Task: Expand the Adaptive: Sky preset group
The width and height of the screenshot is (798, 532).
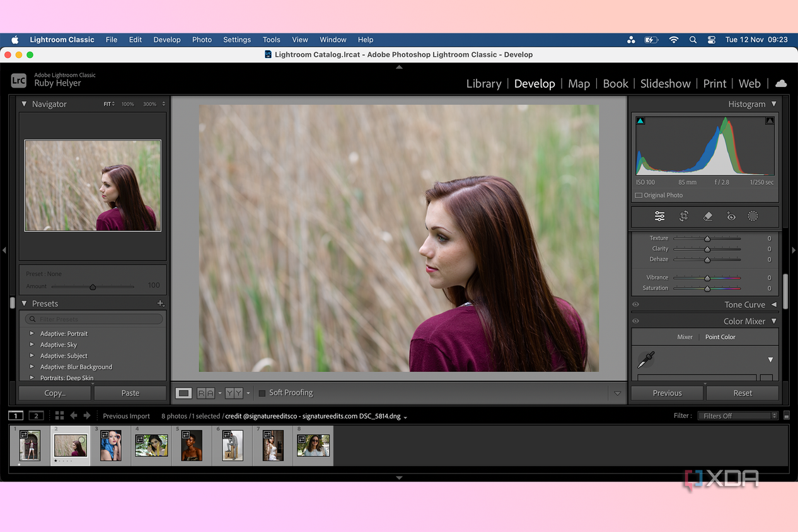Action: 32,345
